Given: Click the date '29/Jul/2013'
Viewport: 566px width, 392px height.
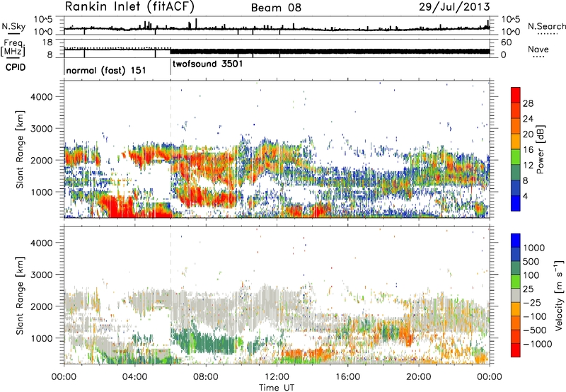Looking at the screenshot, I should click(x=454, y=6).
